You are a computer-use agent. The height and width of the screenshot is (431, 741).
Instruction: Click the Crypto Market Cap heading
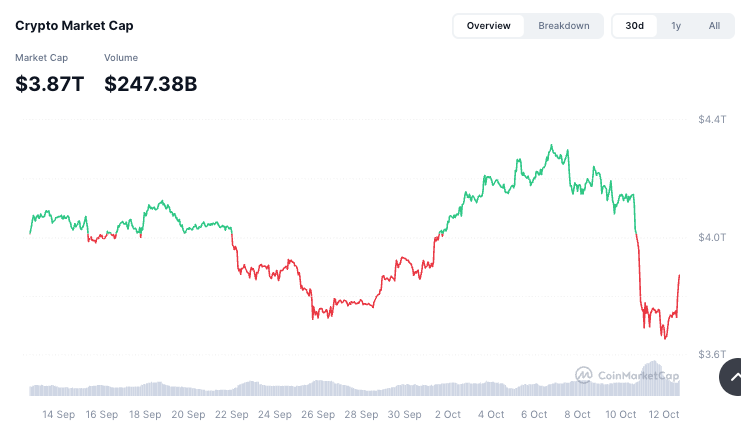74,25
